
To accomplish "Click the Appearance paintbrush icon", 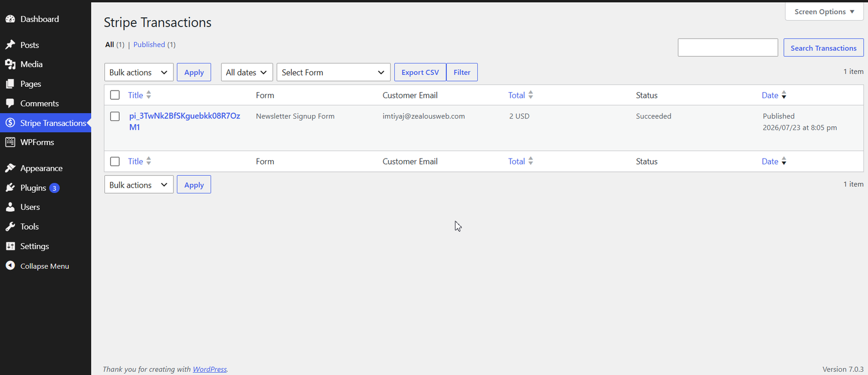I will click(x=10, y=168).
